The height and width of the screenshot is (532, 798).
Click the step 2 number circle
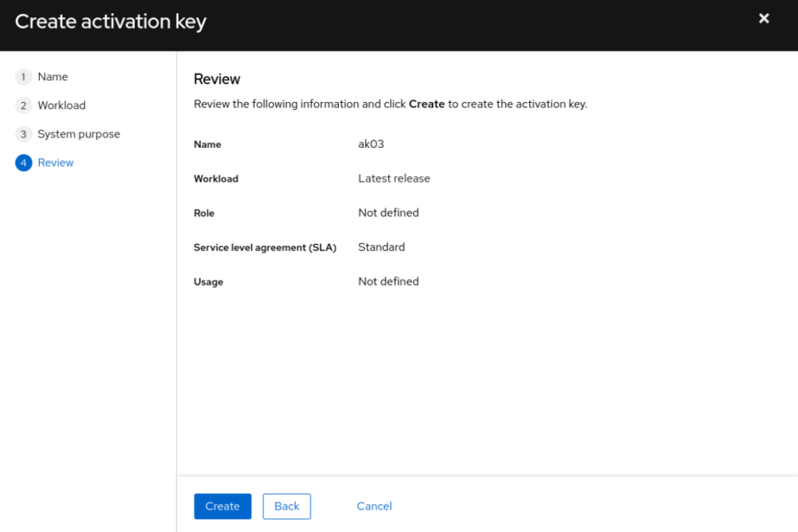click(23, 106)
